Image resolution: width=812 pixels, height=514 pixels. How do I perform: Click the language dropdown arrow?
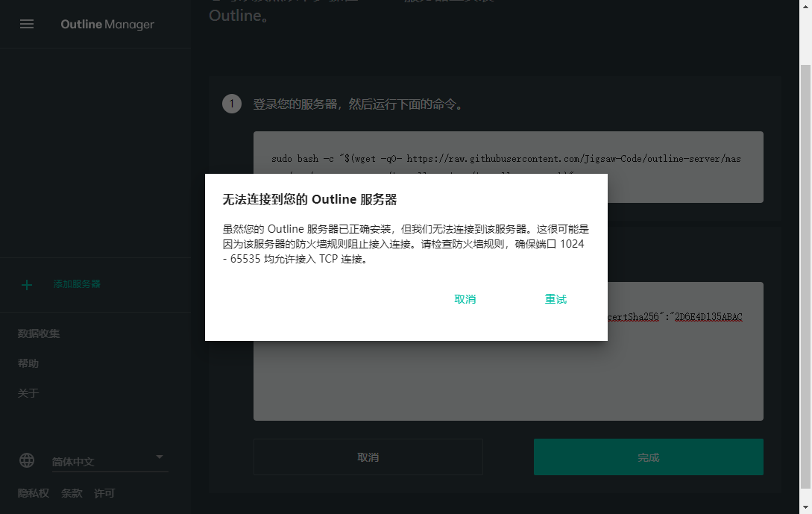160,457
